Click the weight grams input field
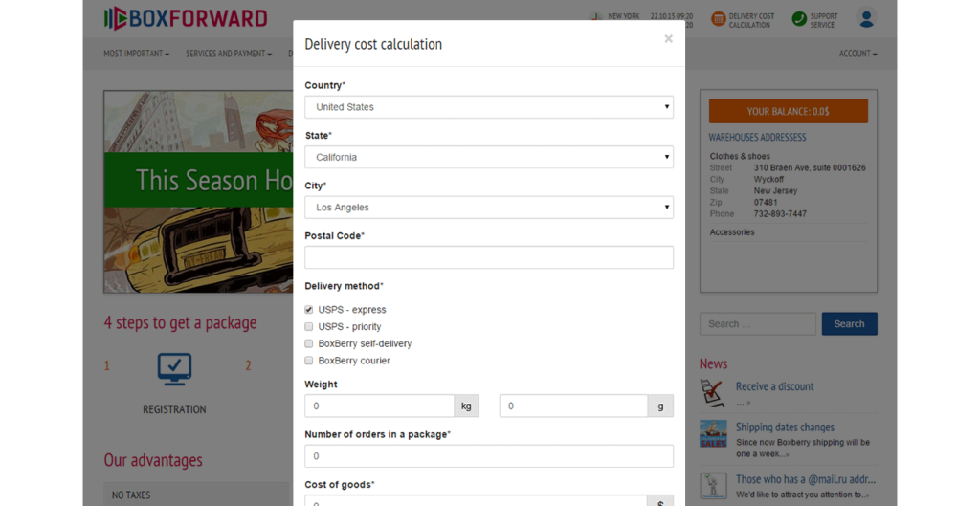Screen dimensions: 980x506 click(574, 407)
